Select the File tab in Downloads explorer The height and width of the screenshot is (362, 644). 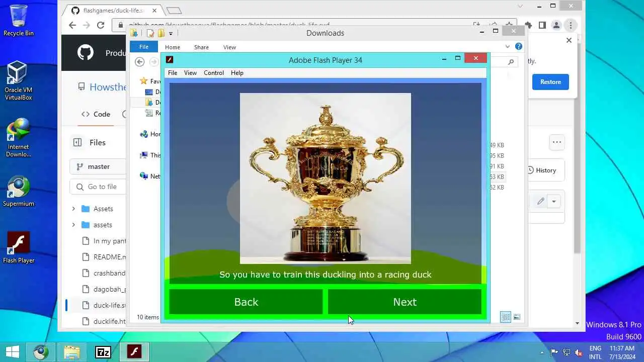click(x=144, y=47)
